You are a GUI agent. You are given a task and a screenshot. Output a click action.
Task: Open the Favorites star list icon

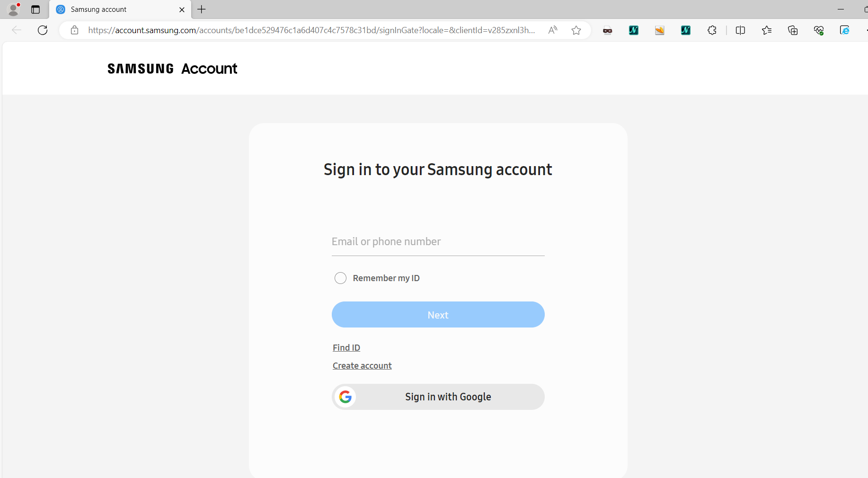[767, 30]
